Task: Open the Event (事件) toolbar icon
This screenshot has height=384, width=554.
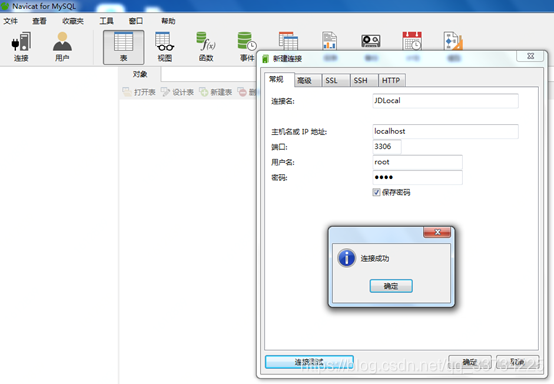Action: click(247, 47)
